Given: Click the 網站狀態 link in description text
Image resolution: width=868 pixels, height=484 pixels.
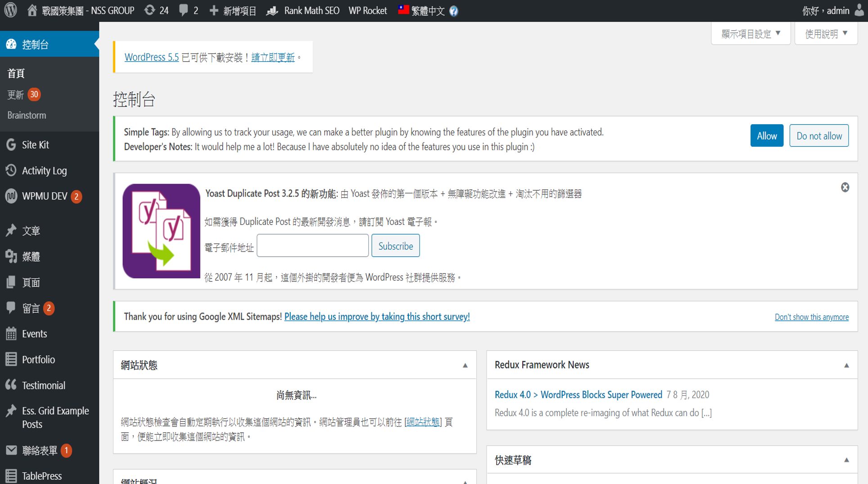Looking at the screenshot, I should (x=423, y=422).
